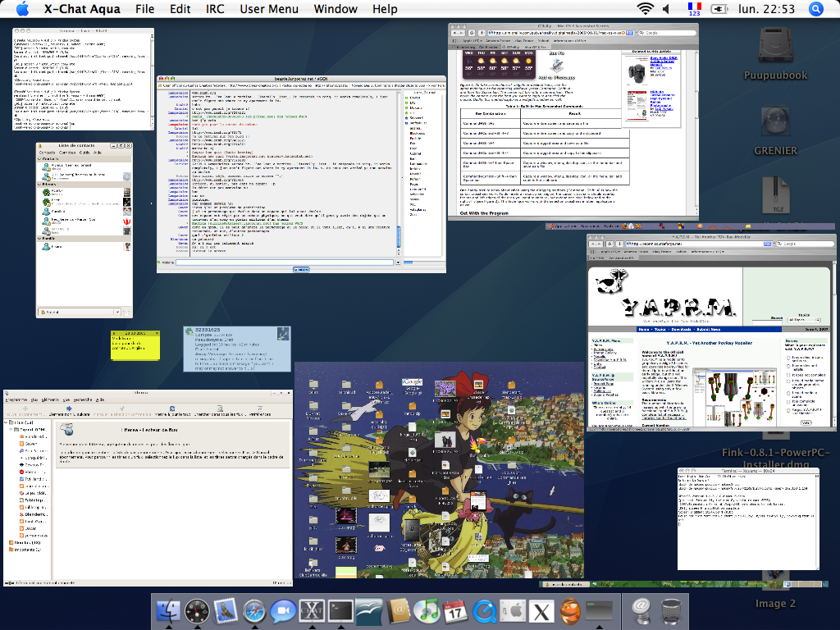Open Address Book from the Dock

click(x=398, y=611)
